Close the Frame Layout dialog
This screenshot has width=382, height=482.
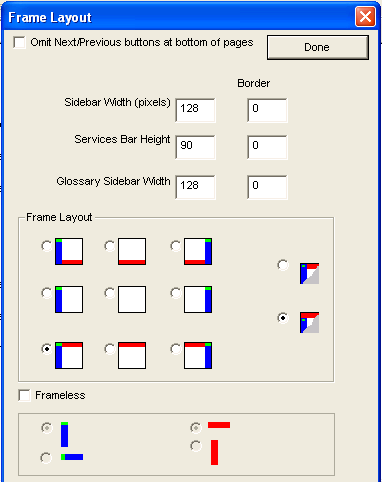click(365, 16)
